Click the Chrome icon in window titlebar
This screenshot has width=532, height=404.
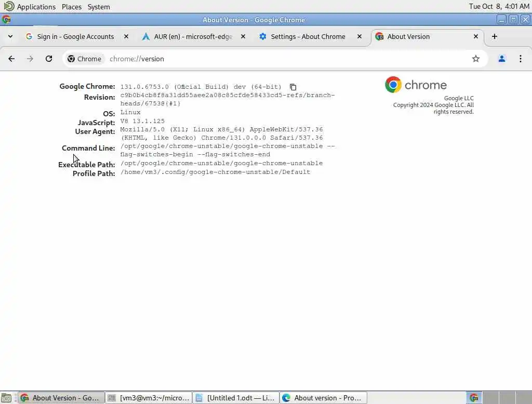[x=6, y=20]
